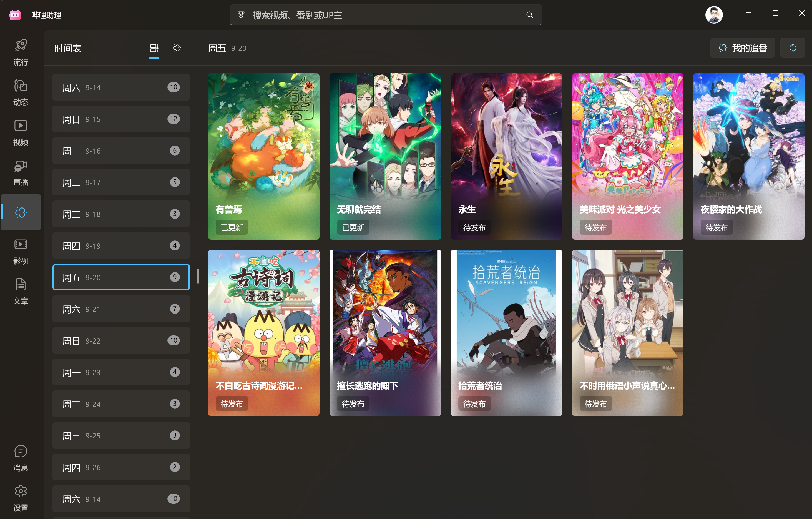Open the 有兽焉 anime card
This screenshot has height=519, width=812.
coord(264,156)
